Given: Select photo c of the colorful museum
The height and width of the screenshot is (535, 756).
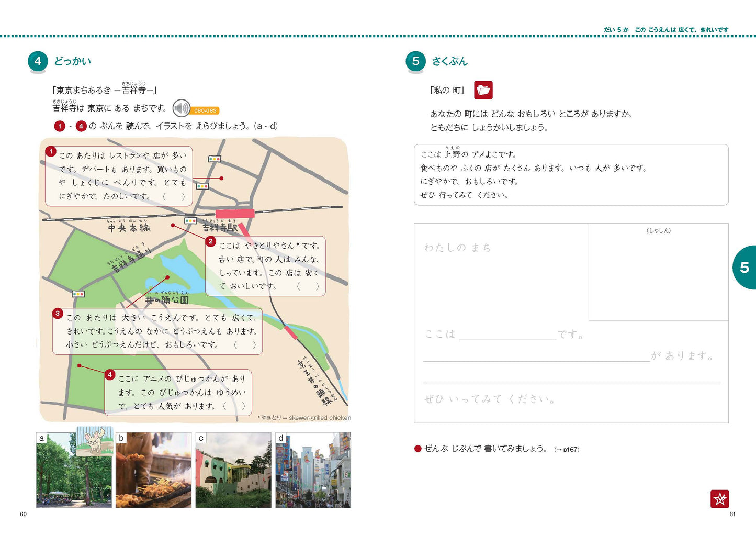Looking at the screenshot, I should [233, 470].
